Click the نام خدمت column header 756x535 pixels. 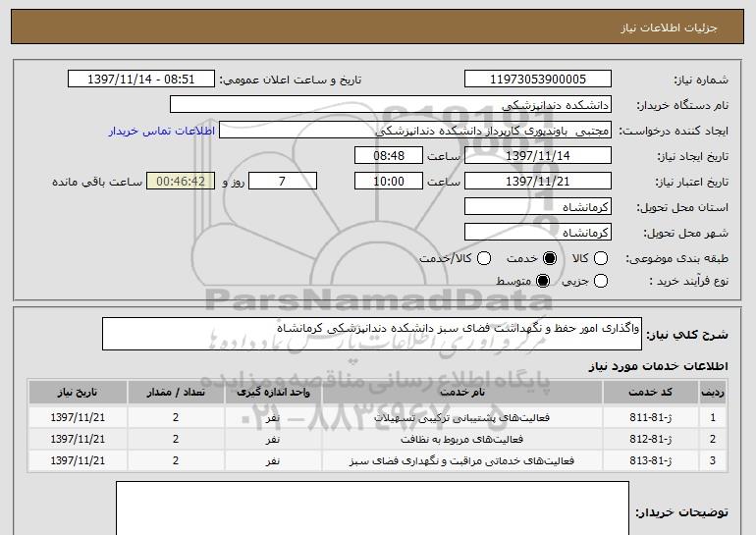click(461, 393)
